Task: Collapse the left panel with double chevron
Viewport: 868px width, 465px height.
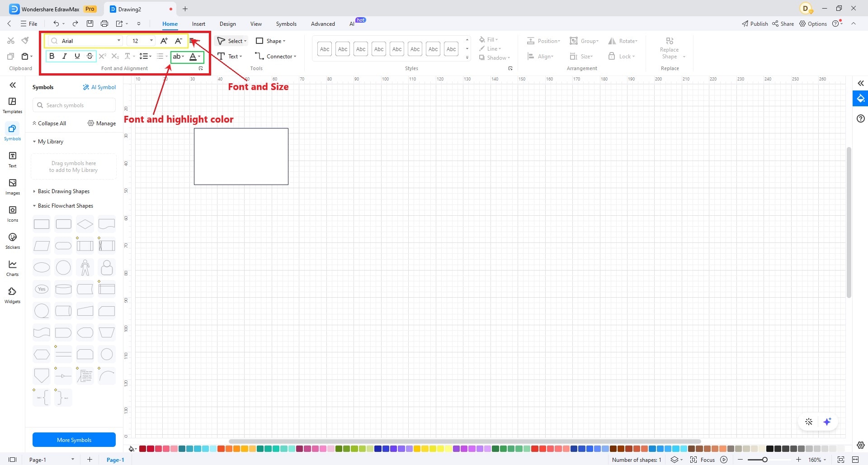Action: coord(13,85)
